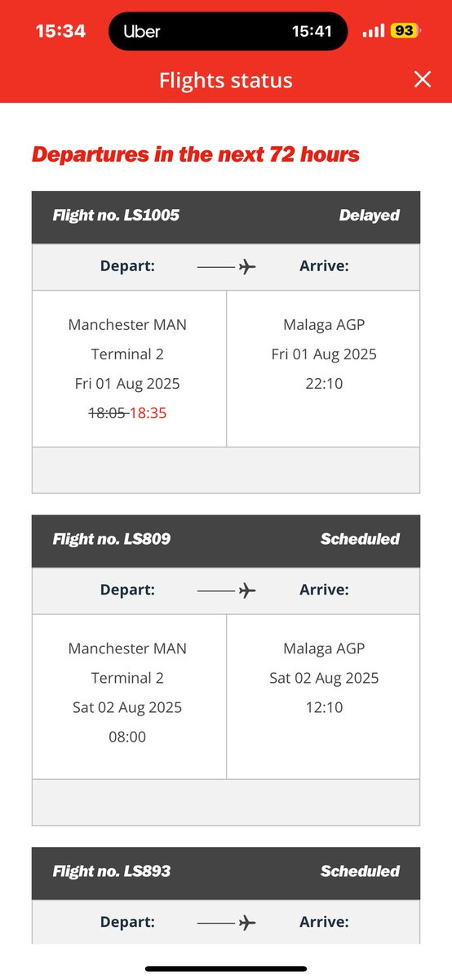Image resolution: width=452 pixels, height=980 pixels.
Task: Tap the Scheduled status on LS893
Action: point(360,871)
